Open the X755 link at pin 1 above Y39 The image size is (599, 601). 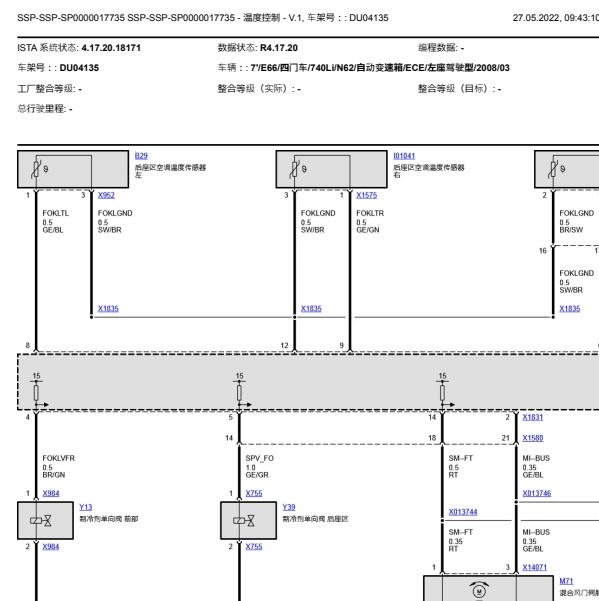tap(254, 493)
